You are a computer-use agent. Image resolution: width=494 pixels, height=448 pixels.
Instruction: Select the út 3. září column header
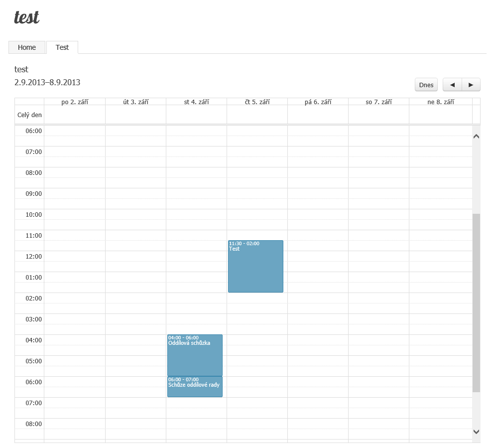[x=135, y=102]
